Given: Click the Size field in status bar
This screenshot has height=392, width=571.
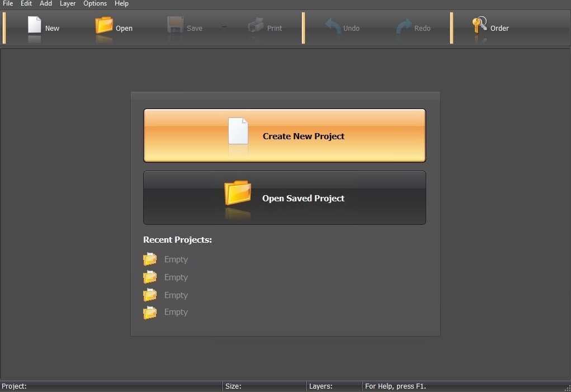Looking at the screenshot, I should point(265,386).
